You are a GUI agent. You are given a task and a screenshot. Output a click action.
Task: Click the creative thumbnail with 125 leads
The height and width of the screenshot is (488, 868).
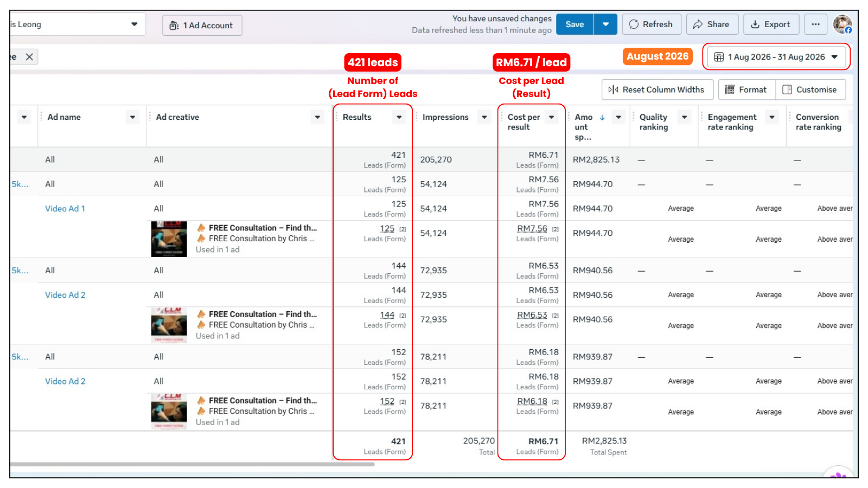[169, 239]
